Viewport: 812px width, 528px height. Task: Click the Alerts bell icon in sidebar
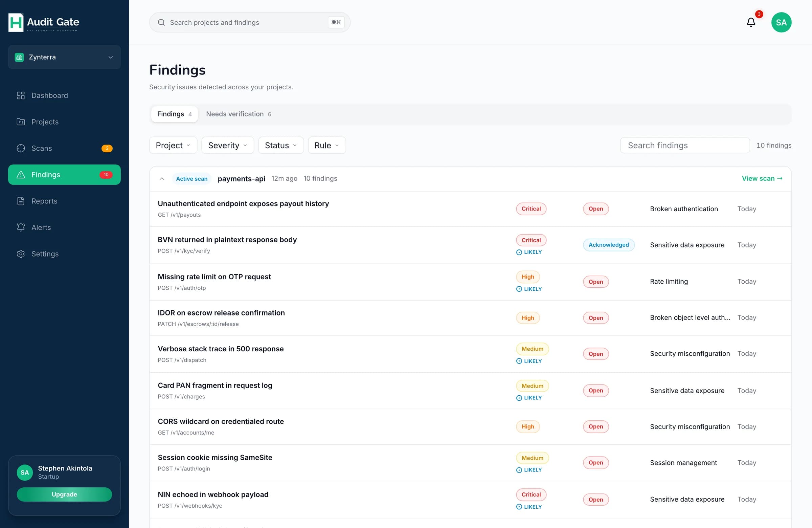[x=21, y=227]
